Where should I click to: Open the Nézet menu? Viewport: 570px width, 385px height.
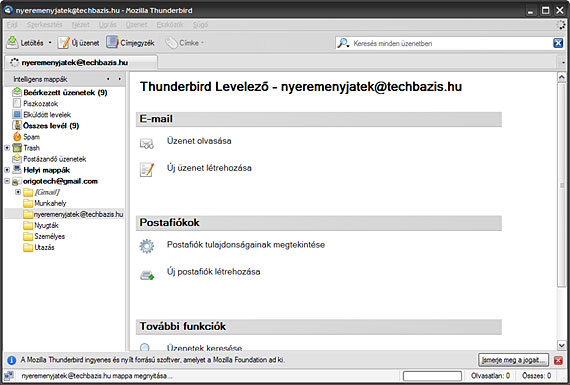click(x=80, y=25)
